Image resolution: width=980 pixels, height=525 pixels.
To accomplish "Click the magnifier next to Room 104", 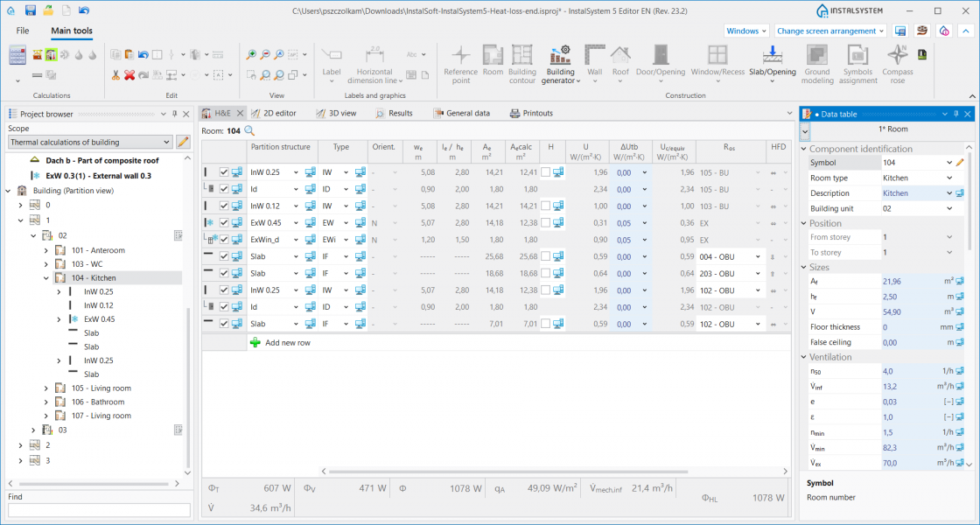I will pyautogui.click(x=249, y=130).
